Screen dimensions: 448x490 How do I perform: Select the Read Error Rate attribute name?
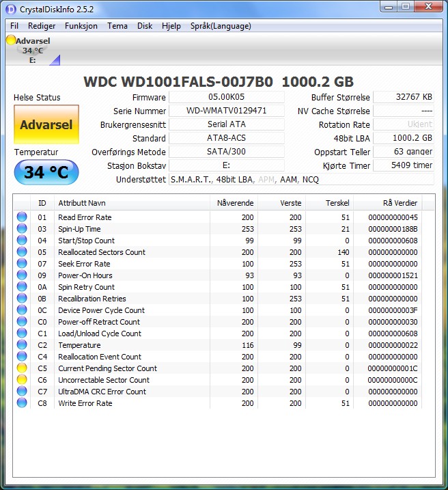85,217
